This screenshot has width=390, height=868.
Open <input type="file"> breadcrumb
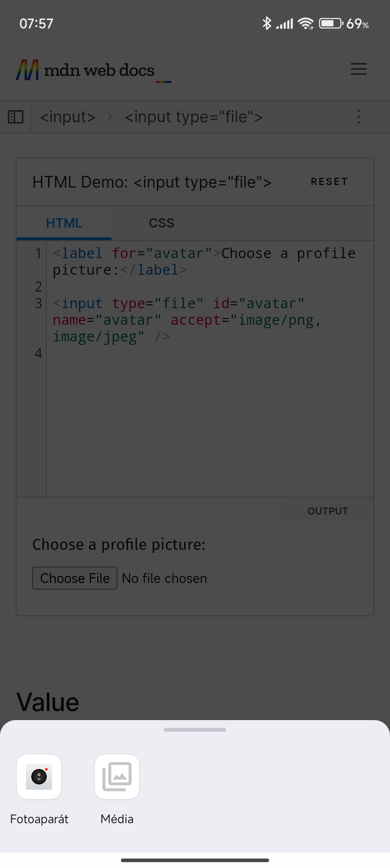pyautogui.click(x=194, y=117)
